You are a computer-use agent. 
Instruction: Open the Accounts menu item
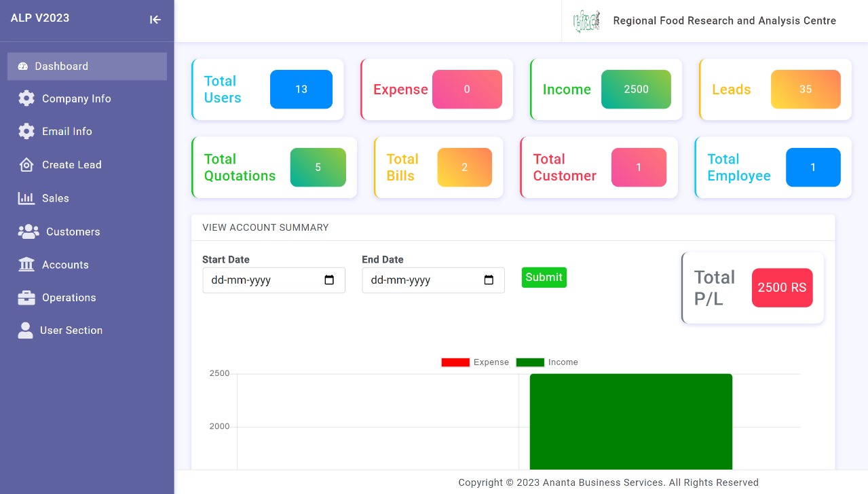(87, 265)
